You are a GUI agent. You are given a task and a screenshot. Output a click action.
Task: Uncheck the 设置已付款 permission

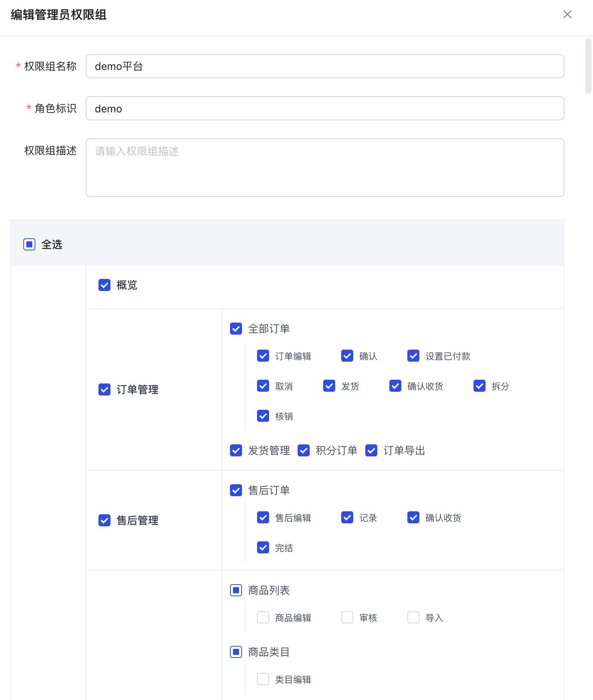coord(413,356)
